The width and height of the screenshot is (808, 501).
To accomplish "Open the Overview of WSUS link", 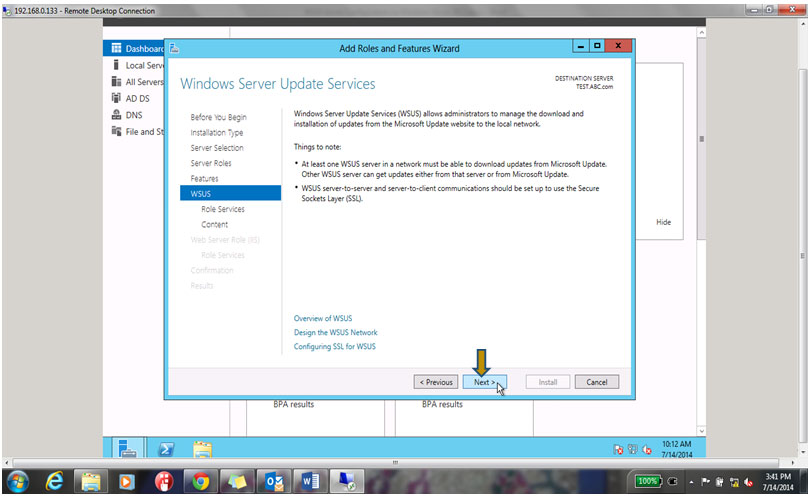I will 323,318.
